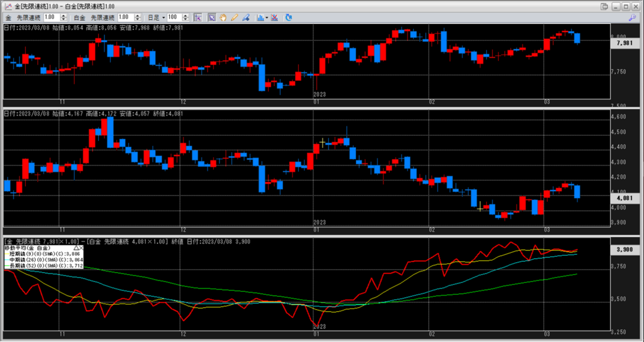Open the bar chart indicator icon

pyautogui.click(x=260, y=17)
